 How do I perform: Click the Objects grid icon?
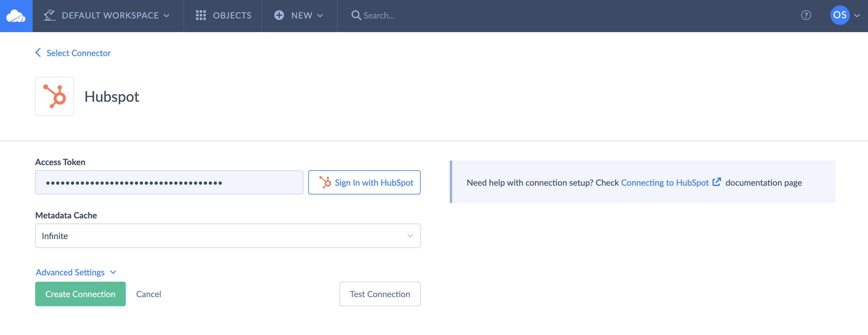tap(201, 15)
